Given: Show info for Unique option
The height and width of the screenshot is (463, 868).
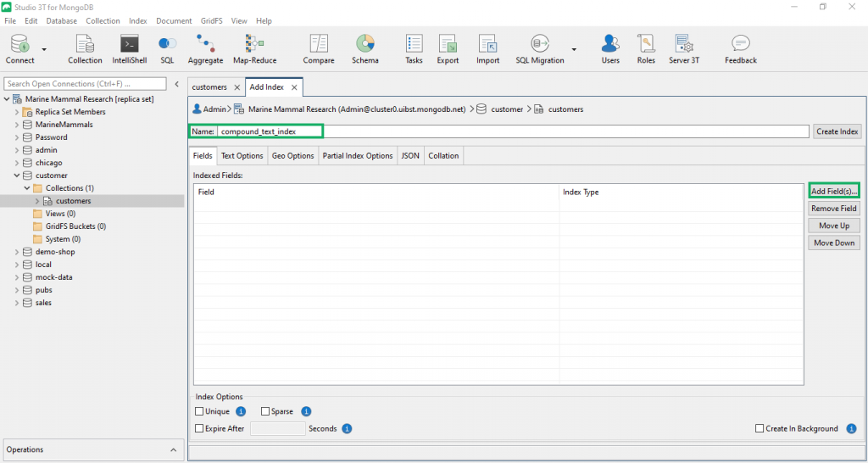Looking at the screenshot, I should tap(241, 411).
